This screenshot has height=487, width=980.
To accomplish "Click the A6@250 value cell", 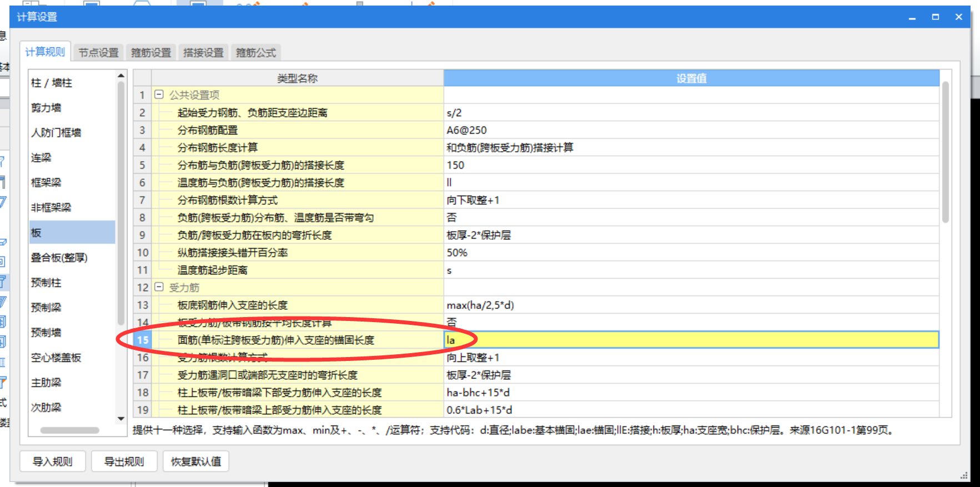I will pyautogui.click(x=691, y=130).
